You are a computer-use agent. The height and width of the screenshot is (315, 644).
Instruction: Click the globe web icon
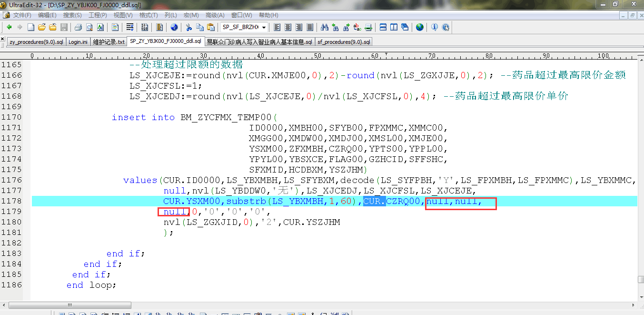(x=419, y=27)
